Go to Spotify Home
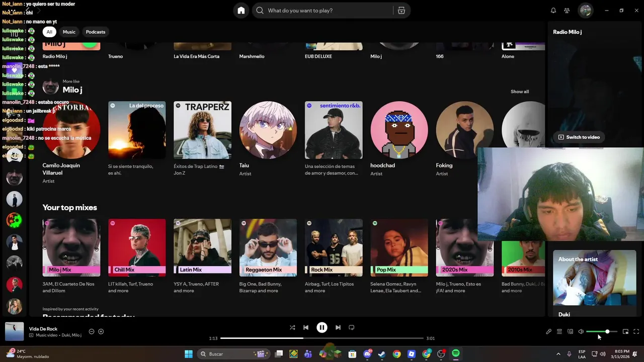Screen dimensions: 644x362 click(x=241, y=11)
